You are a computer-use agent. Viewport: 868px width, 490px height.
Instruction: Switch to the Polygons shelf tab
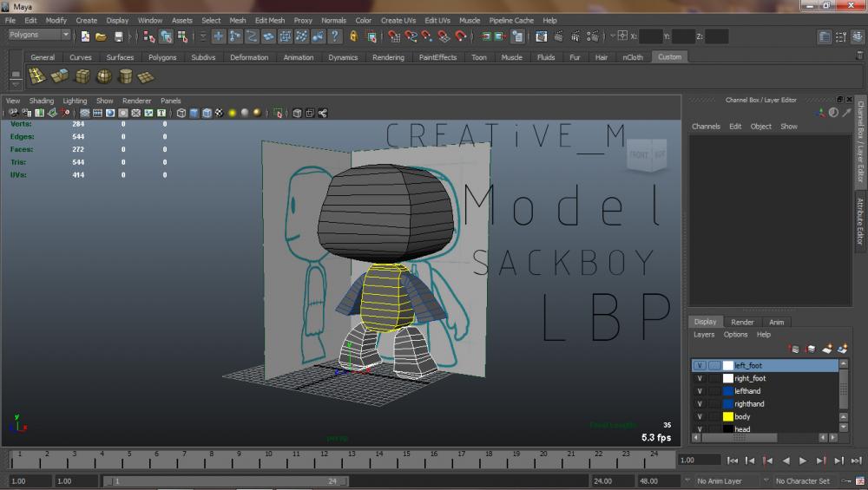[x=162, y=57]
